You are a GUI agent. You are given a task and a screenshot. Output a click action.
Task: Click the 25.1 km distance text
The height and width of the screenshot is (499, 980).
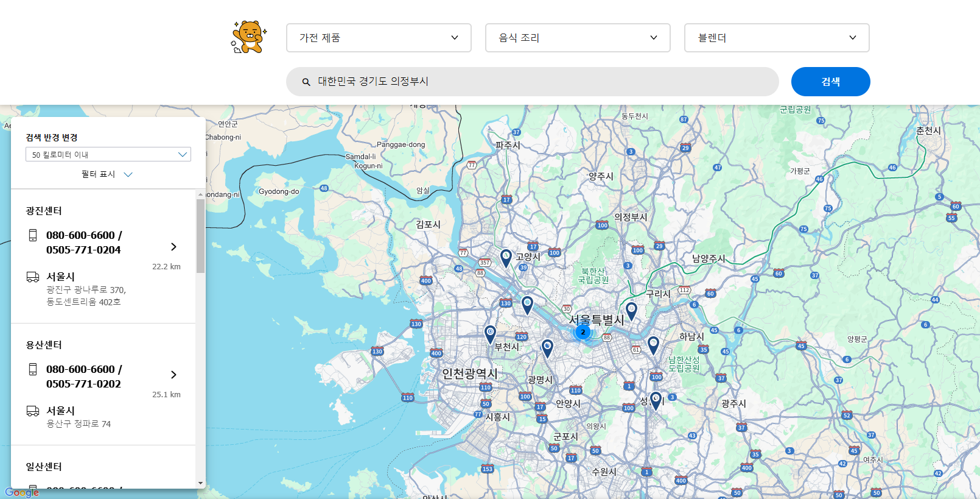click(x=166, y=394)
